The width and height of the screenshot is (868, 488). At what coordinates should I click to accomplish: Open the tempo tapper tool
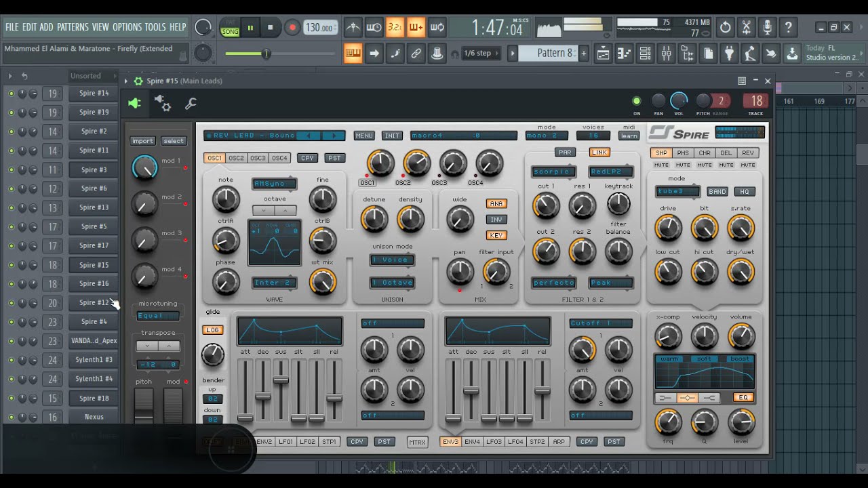tap(749, 54)
